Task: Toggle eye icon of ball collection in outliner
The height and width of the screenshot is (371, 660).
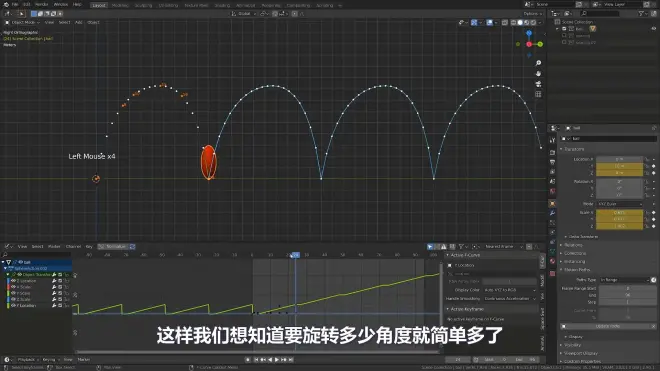Action: pos(654,29)
